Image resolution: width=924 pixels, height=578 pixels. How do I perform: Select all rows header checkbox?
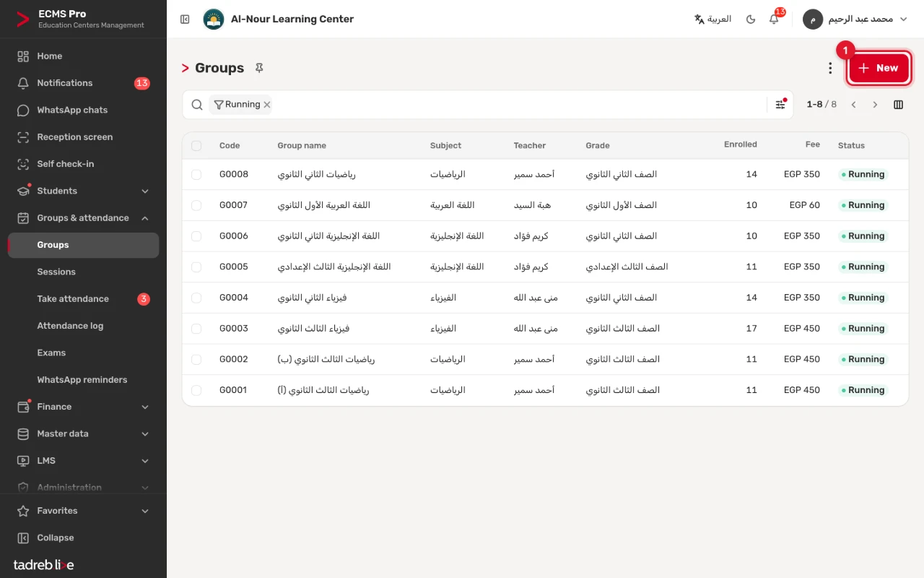coord(196,146)
